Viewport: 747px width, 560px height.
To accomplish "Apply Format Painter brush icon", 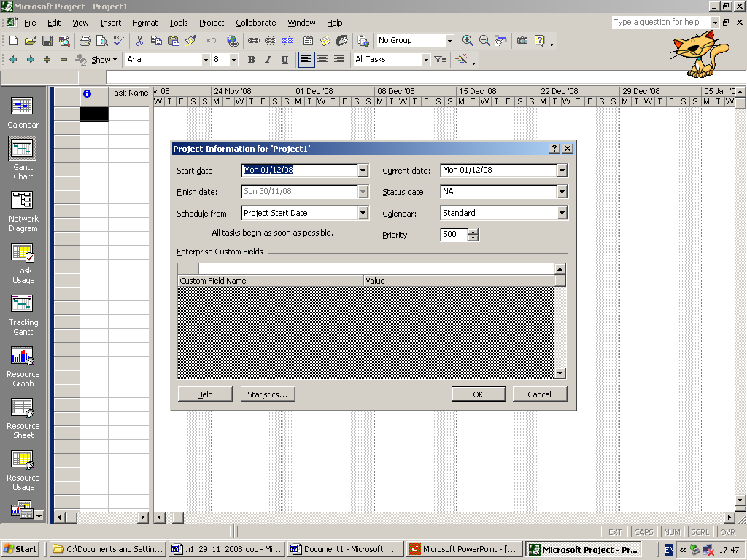I will (x=190, y=41).
